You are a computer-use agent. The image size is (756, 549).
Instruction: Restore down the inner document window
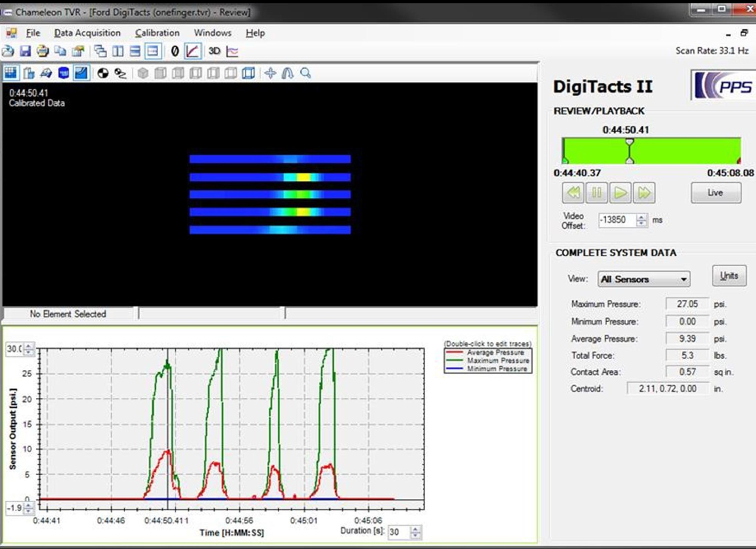(744, 33)
